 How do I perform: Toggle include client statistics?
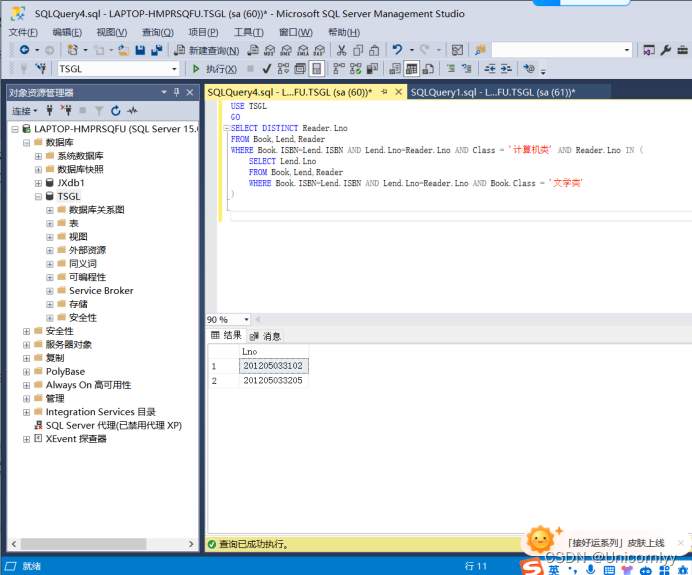(x=372, y=69)
